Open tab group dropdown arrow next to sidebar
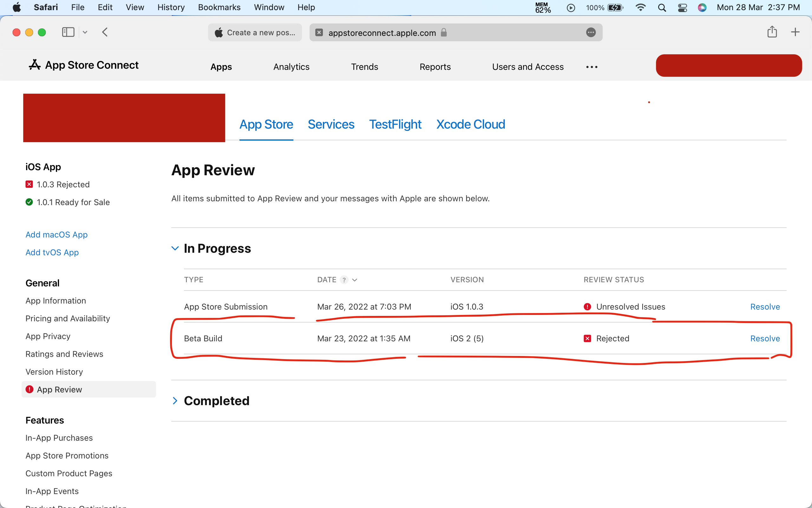 tap(85, 32)
